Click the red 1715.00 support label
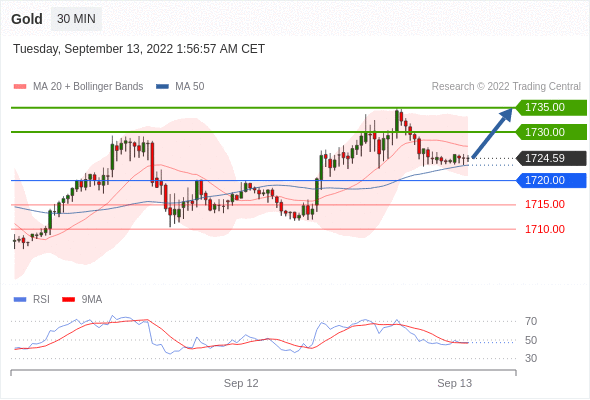 (545, 204)
